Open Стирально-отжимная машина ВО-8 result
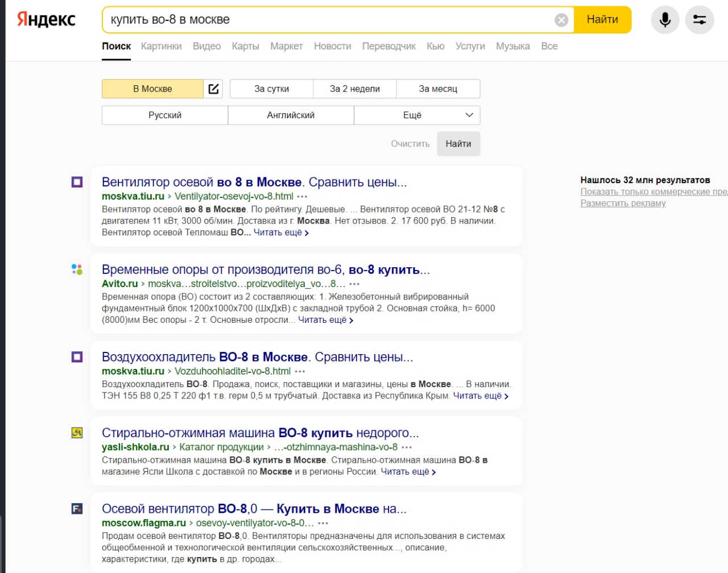 260,433
